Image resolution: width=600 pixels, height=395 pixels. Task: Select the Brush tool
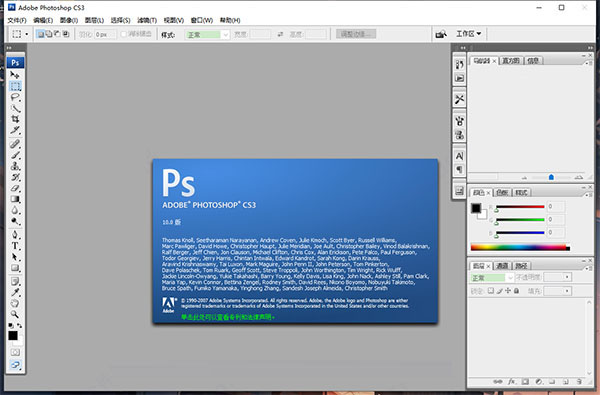tap(15, 155)
